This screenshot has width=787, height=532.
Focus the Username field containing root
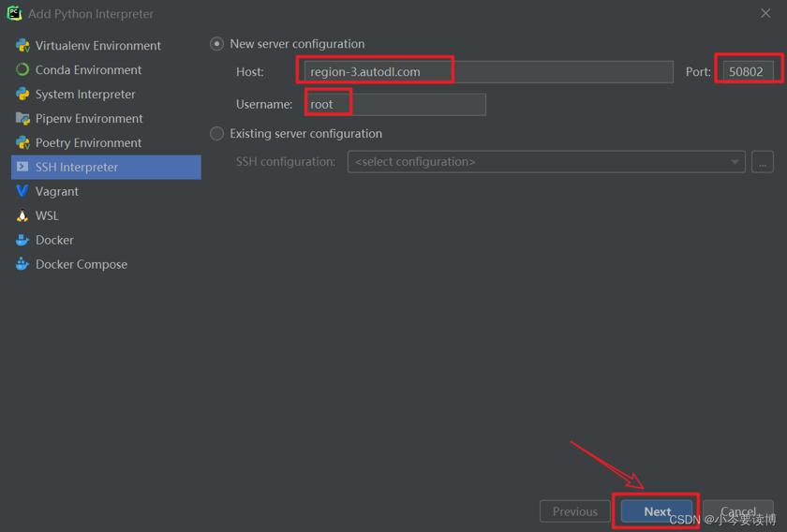pos(395,104)
